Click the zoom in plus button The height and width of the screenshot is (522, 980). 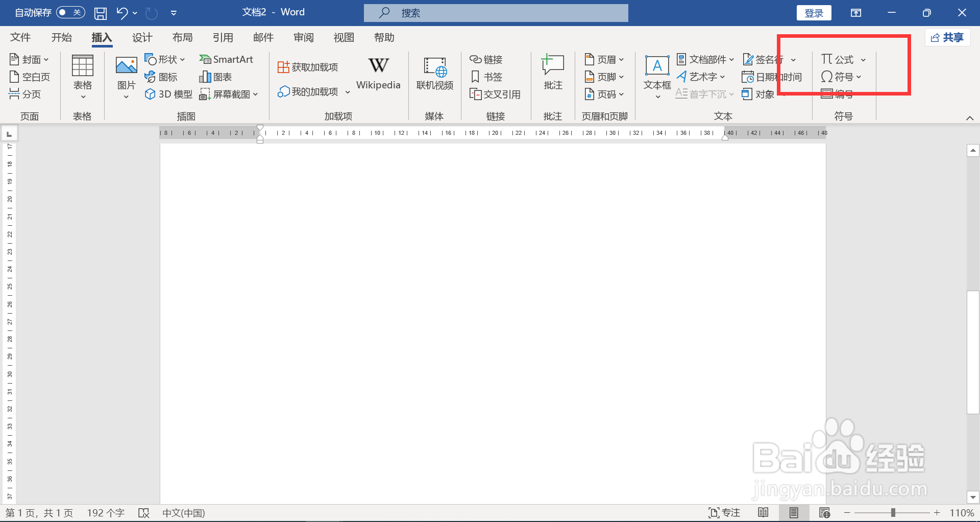(937, 513)
